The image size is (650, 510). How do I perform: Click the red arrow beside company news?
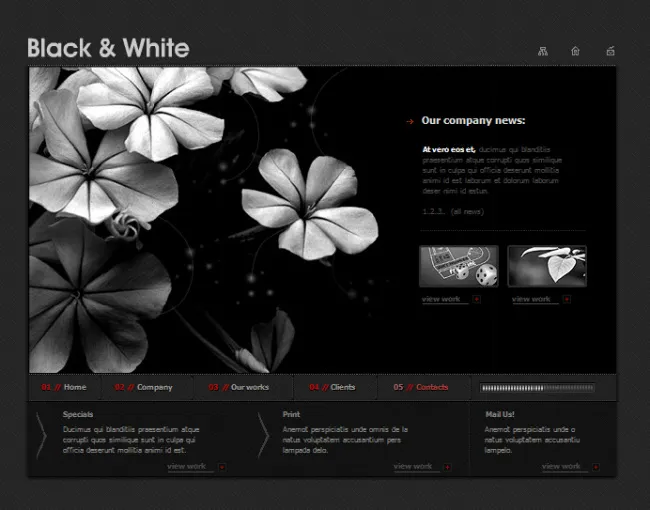(410, 122)
